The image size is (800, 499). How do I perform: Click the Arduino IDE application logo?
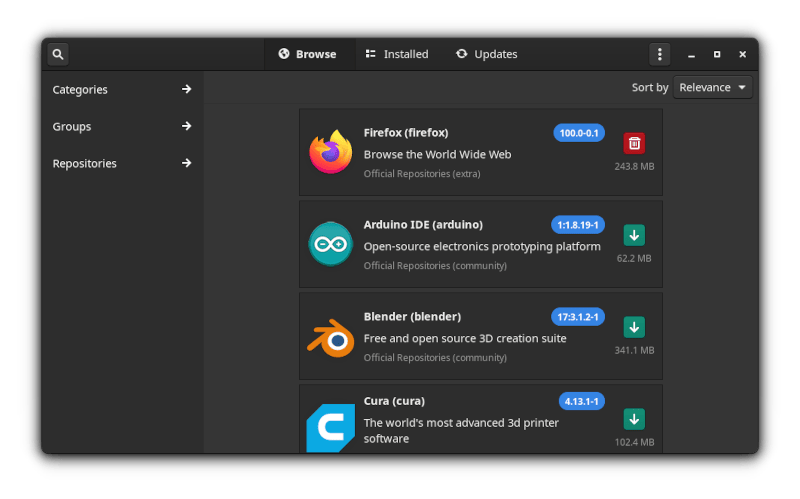pyautogui.click(x=330, y=245)
